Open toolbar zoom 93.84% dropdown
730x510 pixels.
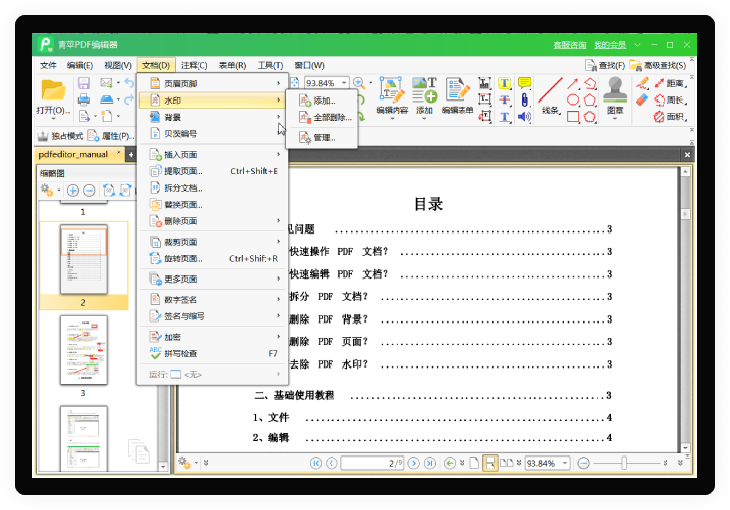click(x=344, y=83)
